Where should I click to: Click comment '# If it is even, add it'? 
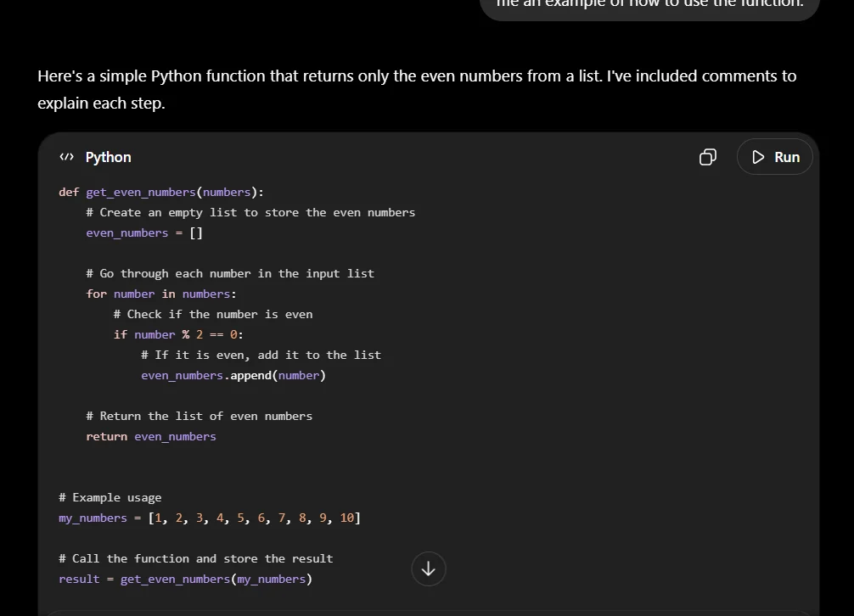tap(261, 356)
